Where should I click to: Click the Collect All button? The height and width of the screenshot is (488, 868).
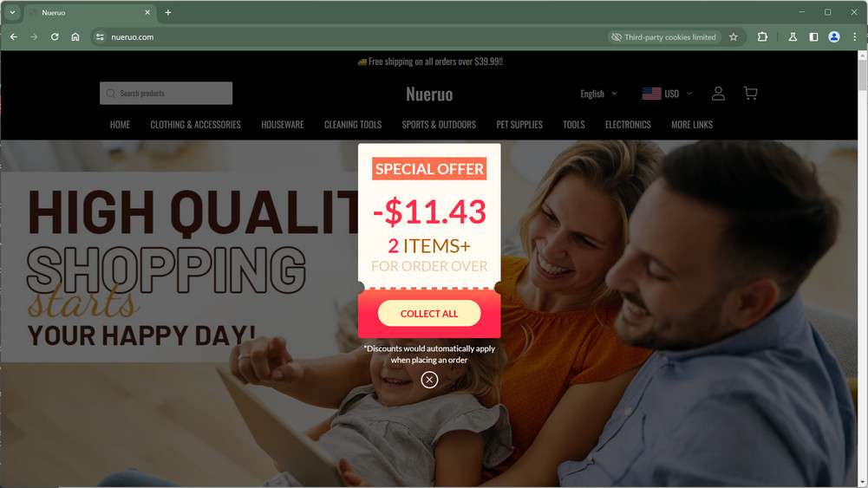click(x=429, y=314)
